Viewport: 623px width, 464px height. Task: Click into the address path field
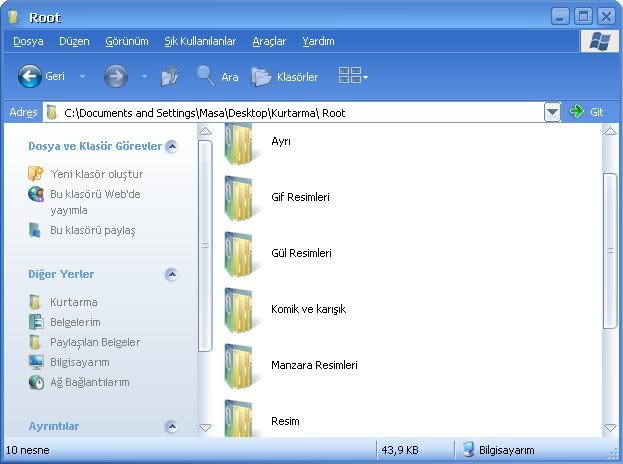click(x=294, y=113)
